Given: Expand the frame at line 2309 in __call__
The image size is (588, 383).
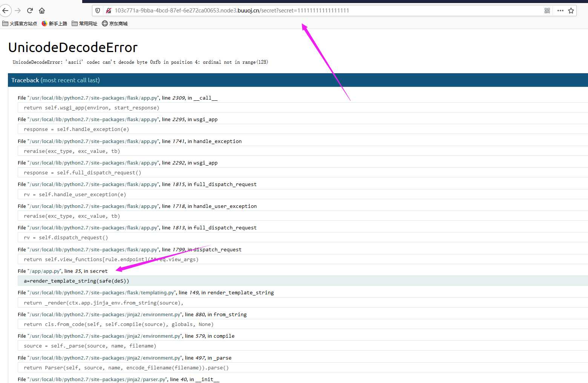Looking at the screenshot, I should click(x=118, y=98).
